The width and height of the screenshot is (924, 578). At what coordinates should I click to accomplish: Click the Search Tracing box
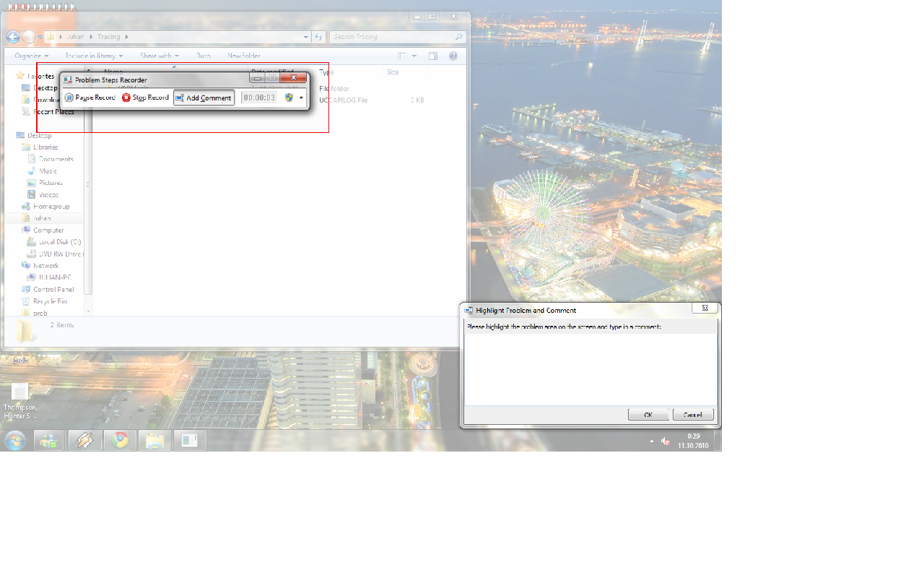tap(397, 37)
